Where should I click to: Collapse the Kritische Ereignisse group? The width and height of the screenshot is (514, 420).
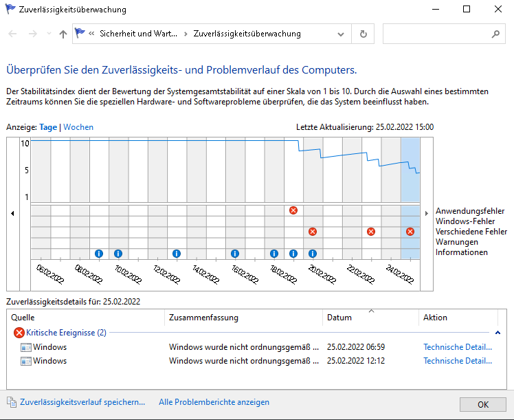click(497, 333)
